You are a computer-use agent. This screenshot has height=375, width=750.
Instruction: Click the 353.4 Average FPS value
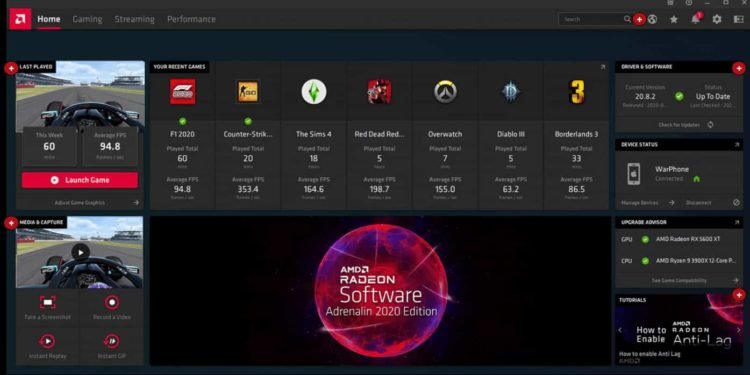248,189
